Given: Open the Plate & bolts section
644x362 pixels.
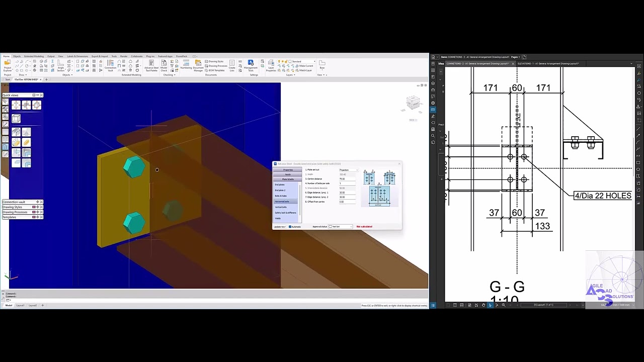Looking at the screenshot, I should [x=288, y=179].
